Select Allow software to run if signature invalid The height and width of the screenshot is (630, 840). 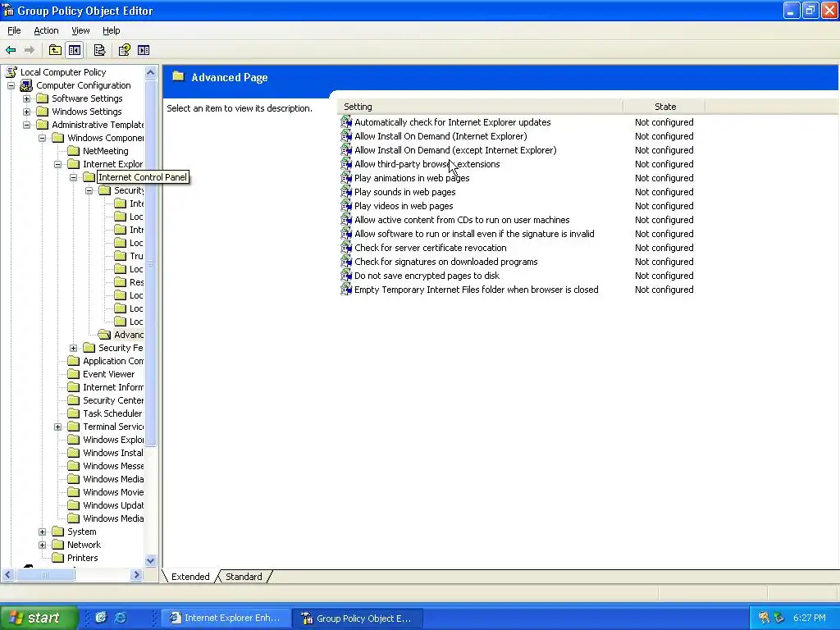point(474,234)
